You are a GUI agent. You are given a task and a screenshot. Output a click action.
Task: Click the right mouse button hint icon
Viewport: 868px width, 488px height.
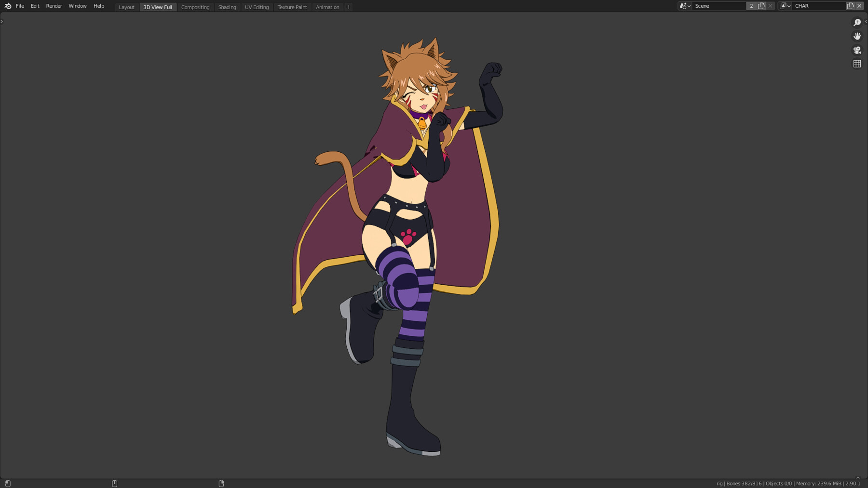pyautogui.click(x=221, y=484)
